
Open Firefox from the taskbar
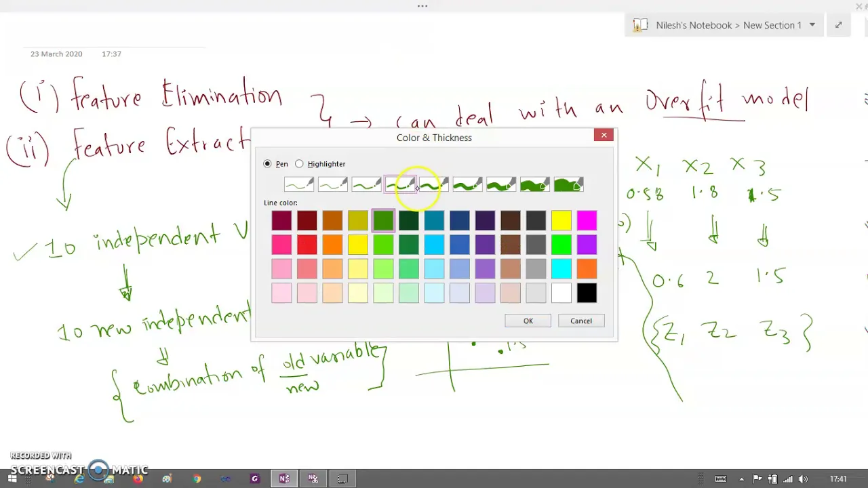click(138, 479)
